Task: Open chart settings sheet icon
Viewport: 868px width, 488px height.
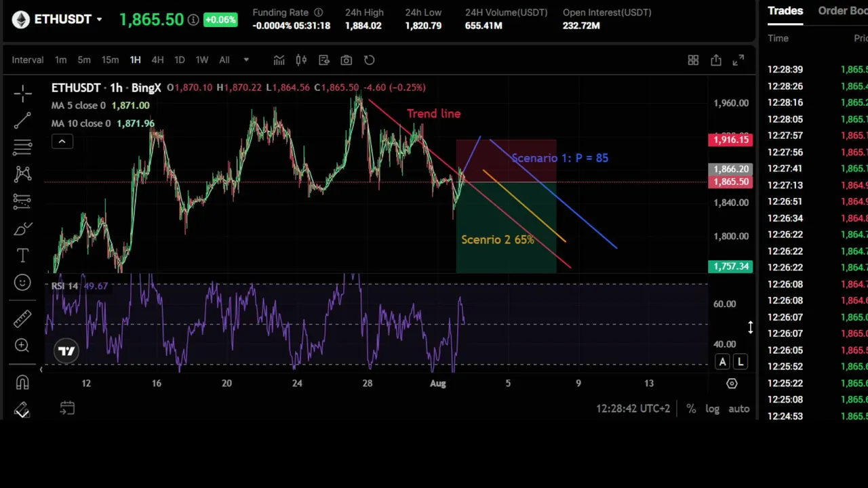Action: (323, 60)
